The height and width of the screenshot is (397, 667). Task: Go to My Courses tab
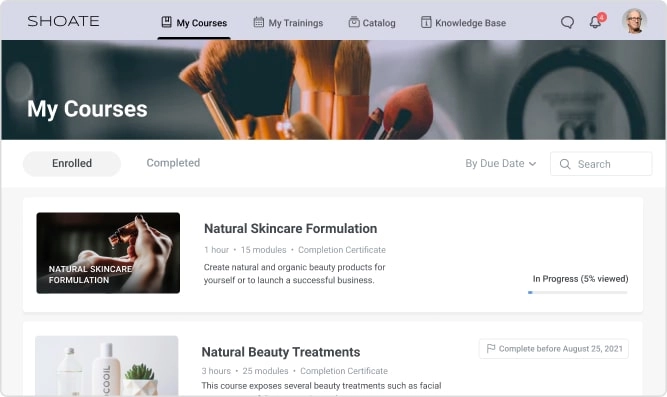click(194, 23)
